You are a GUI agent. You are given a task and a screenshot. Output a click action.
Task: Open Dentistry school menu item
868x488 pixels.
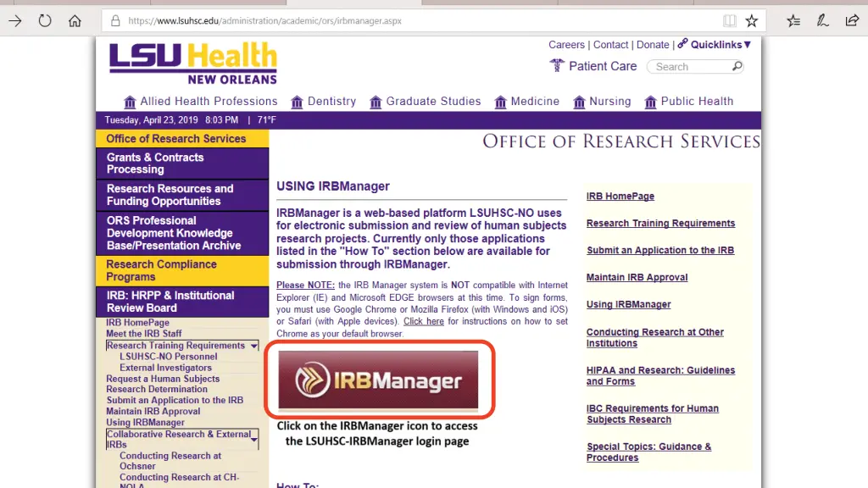coord(331,102)
